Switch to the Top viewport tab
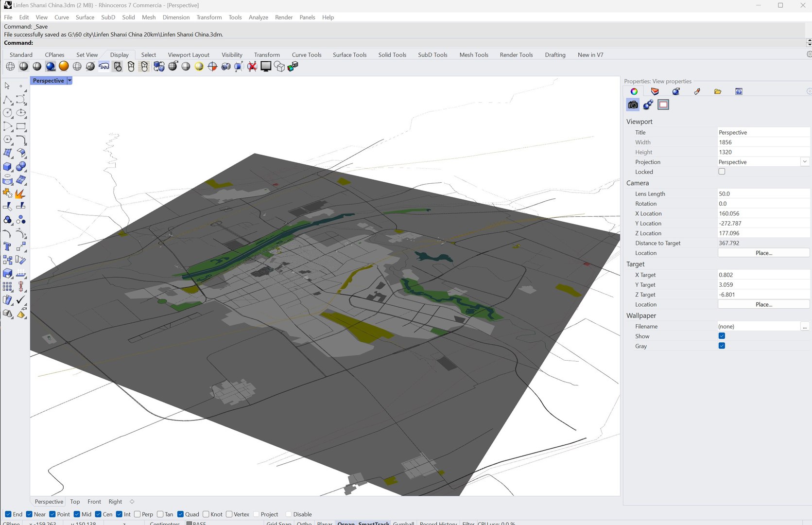This screenshot has height=525, width=812. point(75,502)
